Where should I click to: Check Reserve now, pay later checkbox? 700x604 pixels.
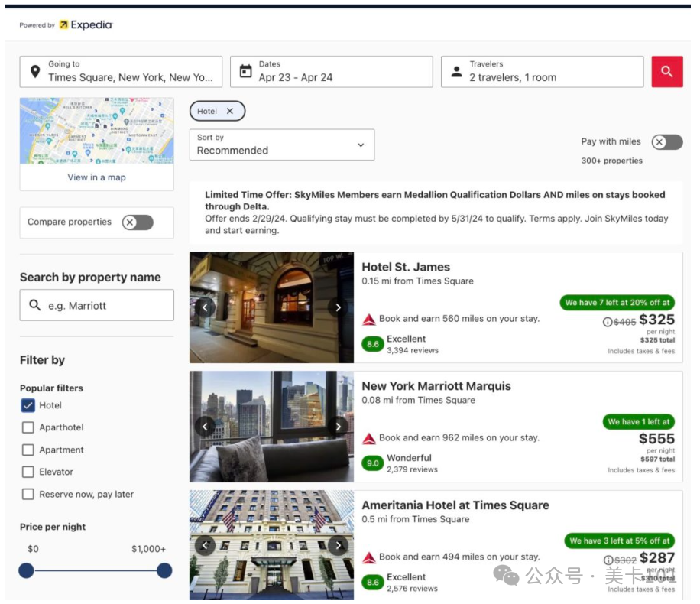coord(28,494)
